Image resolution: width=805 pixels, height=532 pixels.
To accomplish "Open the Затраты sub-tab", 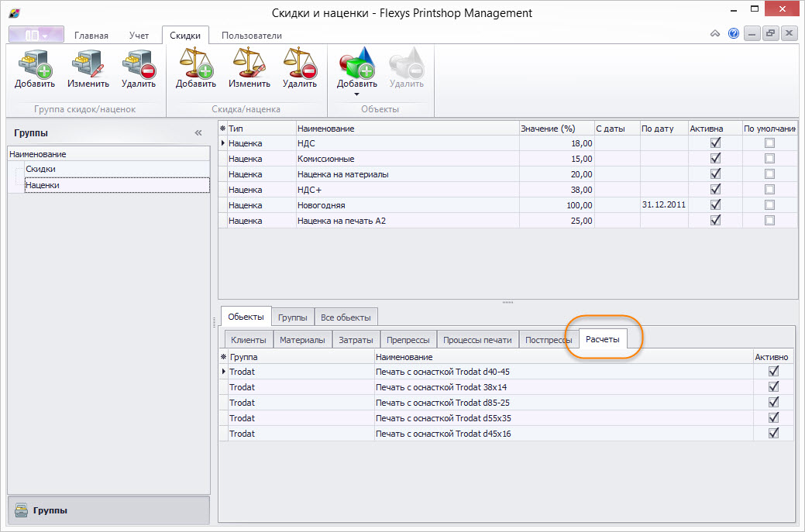I will pos(356,340).
